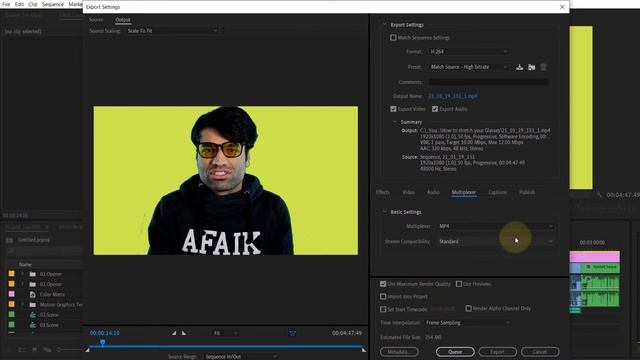Open the Source Scaling dropdown

172,31
